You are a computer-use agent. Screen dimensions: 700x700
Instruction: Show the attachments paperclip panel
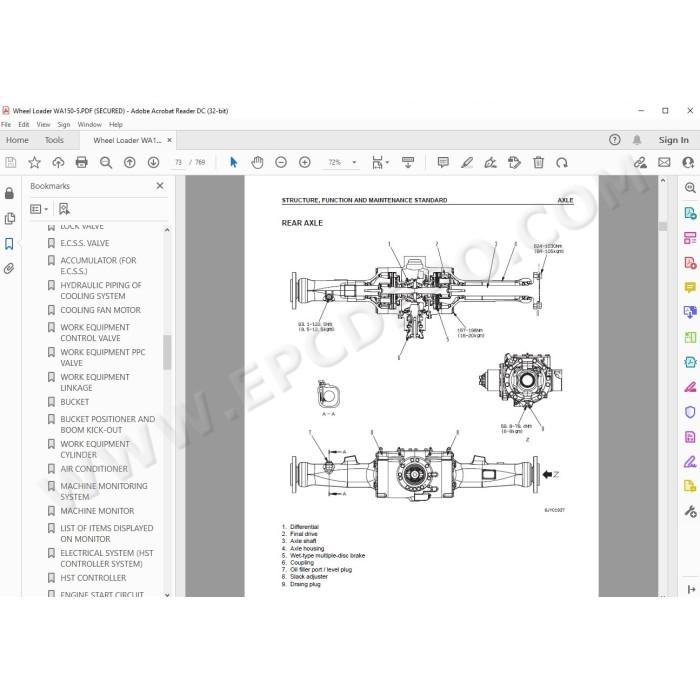pos(9,268)
